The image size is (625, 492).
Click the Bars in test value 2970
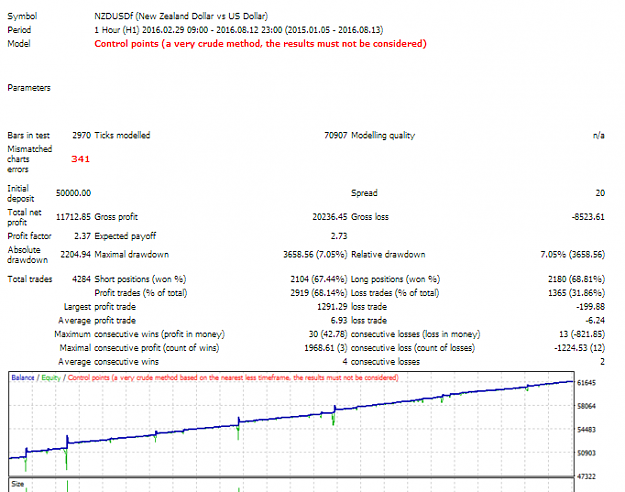pos(81,136)
